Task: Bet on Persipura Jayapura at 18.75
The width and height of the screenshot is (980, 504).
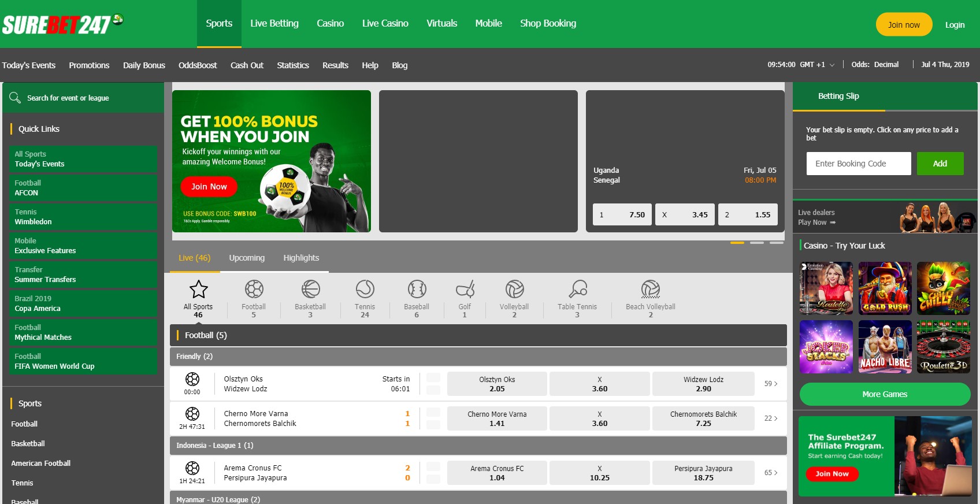Action: pyautogui.click(x=703, y=473)
